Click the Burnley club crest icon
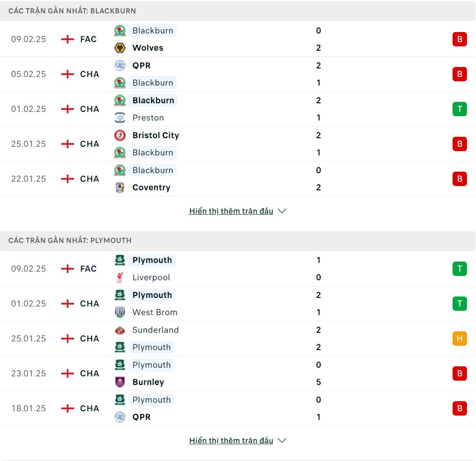The height and width of the screenshot is (461, 476). (x=120, y=383)
